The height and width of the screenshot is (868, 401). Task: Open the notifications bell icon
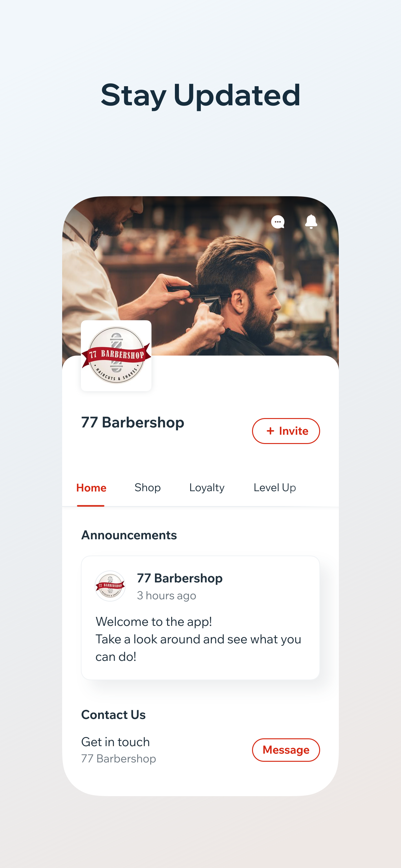coord(311,222)
